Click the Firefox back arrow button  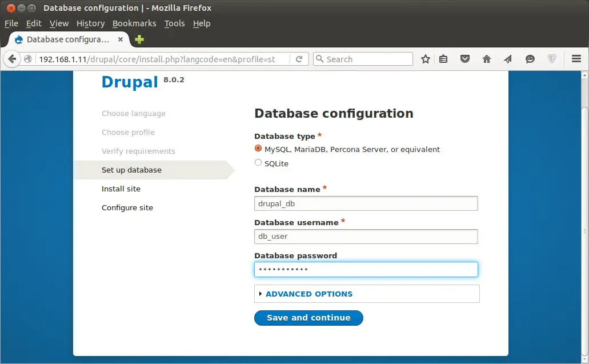coord(12,59)
